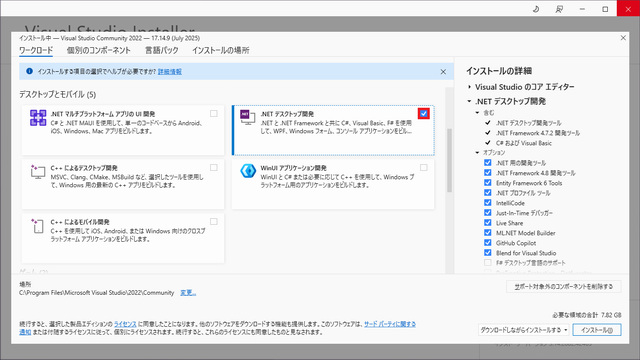Click the .NET desktop development workload icon

coord(247,117)
